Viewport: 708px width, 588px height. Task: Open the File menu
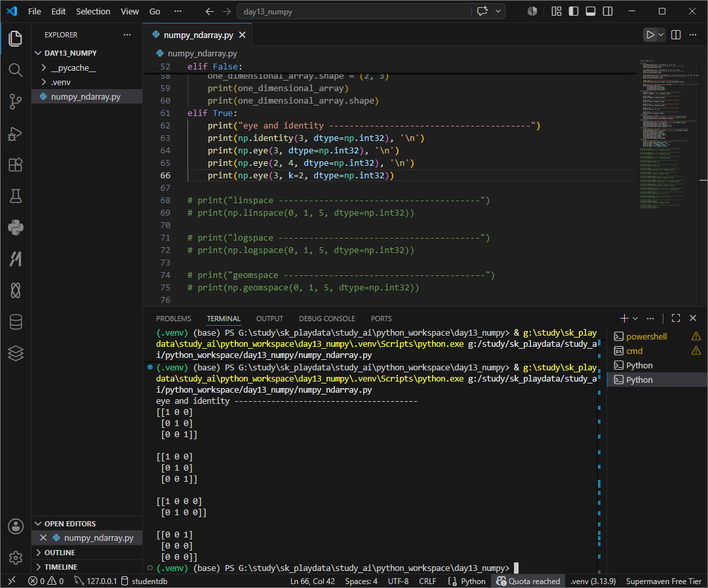(x=34, y=11)
